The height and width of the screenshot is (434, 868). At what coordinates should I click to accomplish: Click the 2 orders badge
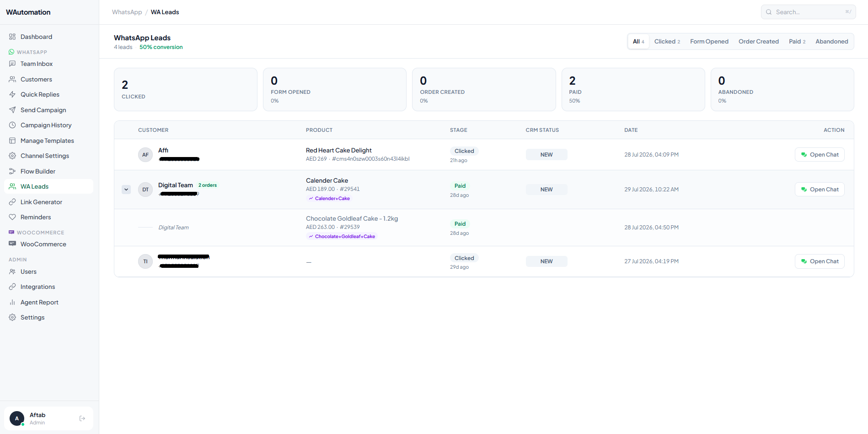[x=208, y=185]
